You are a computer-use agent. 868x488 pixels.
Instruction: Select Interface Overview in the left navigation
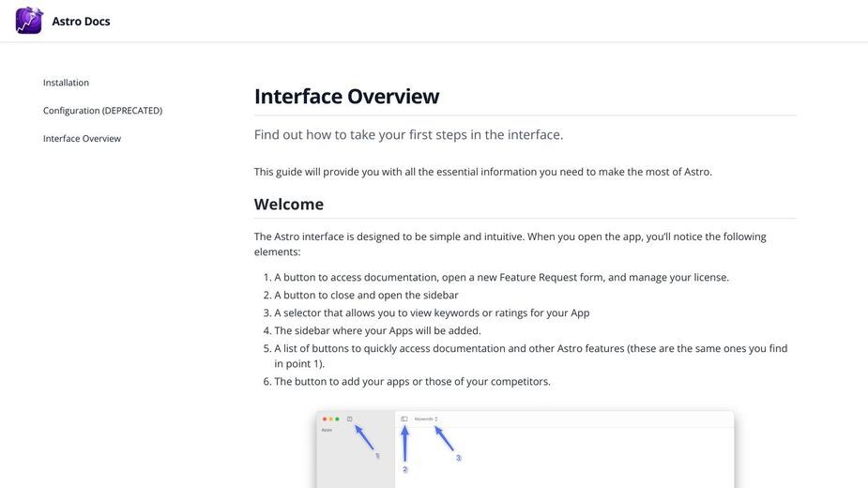click(x=82, y=139)
